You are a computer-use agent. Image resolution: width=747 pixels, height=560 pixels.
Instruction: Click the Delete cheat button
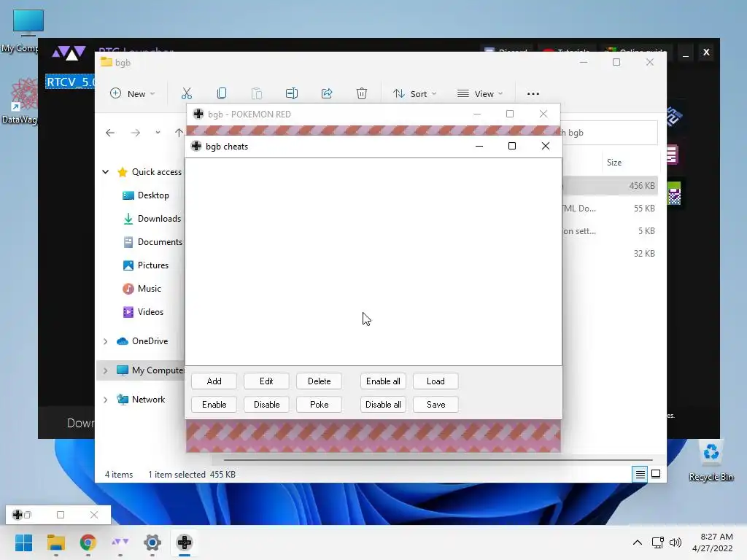click(x=319, y=381)
